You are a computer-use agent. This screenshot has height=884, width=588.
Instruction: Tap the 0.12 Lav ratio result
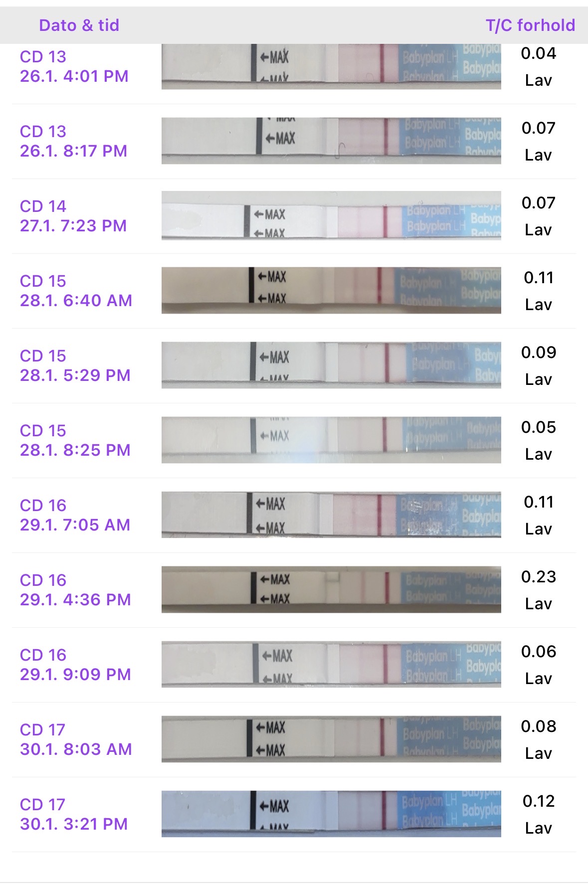pyautogui.click(x=538, y=814)
